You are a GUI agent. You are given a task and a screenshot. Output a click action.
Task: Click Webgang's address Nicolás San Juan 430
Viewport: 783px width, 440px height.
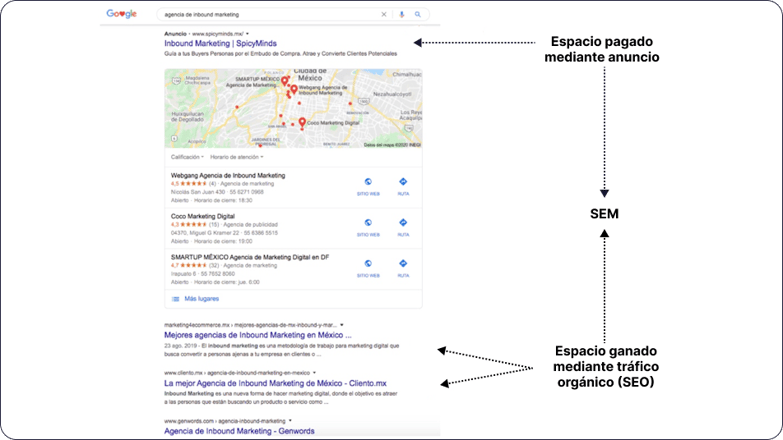click(x=198, y=192)
